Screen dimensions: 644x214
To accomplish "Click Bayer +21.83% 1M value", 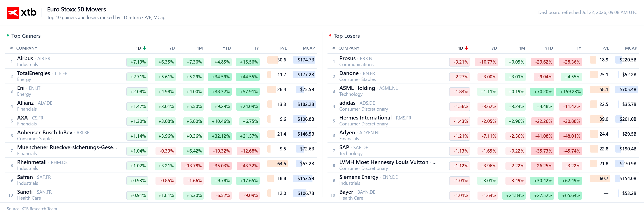I will [x=514, y=195].
